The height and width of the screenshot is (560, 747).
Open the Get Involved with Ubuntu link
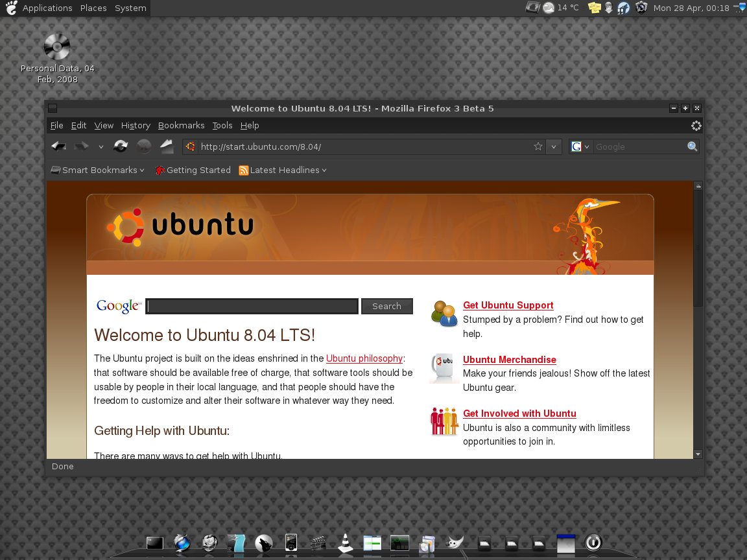click(519, 414)
